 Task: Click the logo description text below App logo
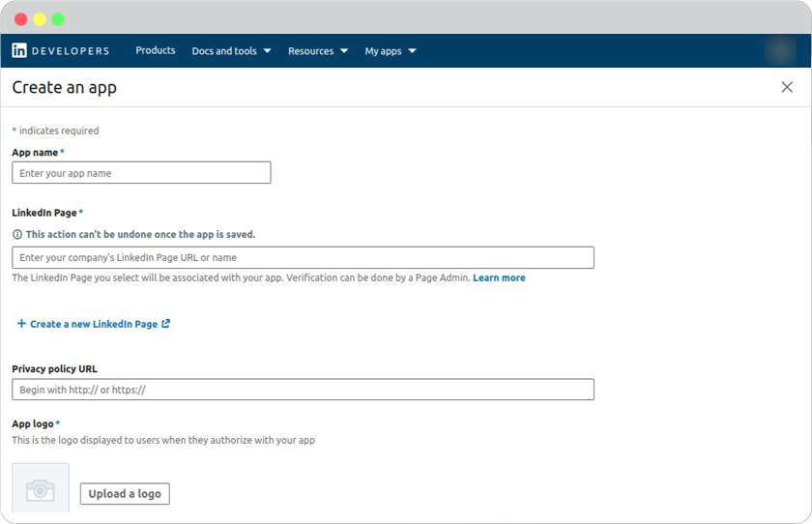[163, 440]
